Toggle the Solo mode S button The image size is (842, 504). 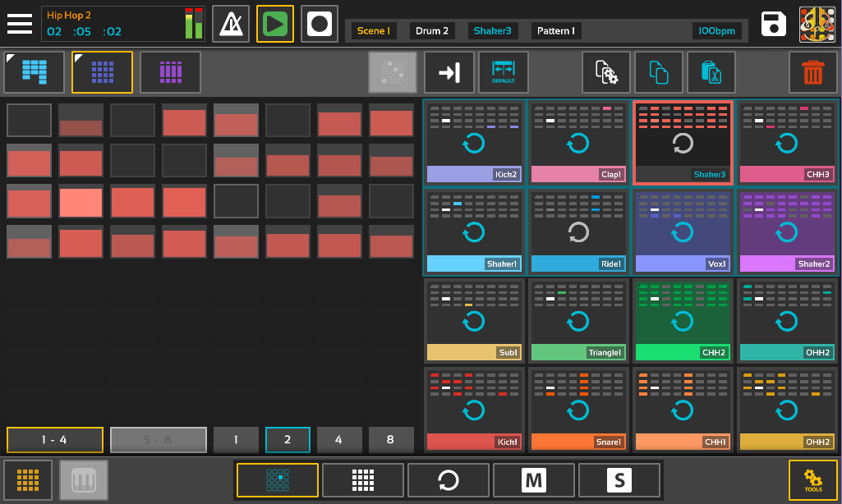[x=619, y=480]
